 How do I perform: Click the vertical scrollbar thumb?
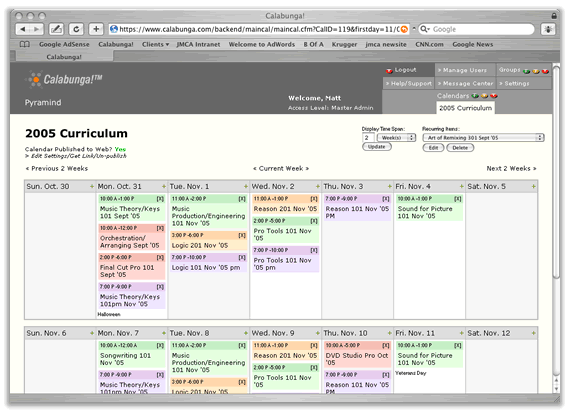(556, 173)
